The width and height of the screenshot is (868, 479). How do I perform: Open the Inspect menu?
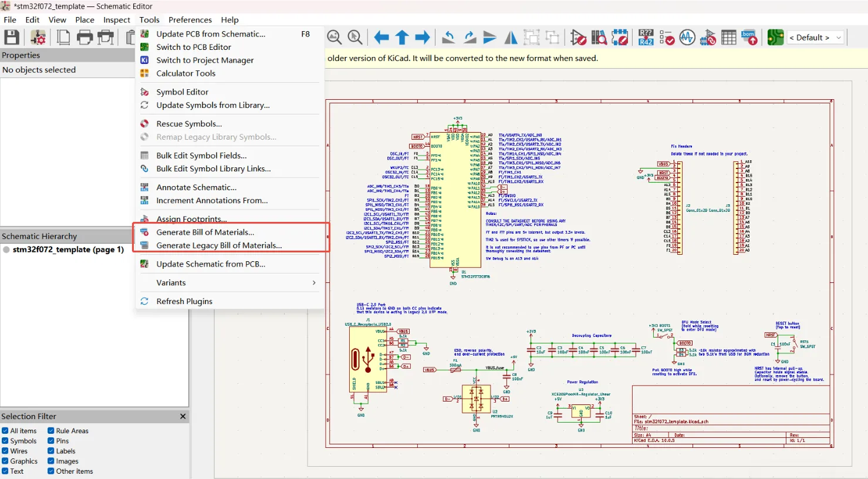point(117,19)
